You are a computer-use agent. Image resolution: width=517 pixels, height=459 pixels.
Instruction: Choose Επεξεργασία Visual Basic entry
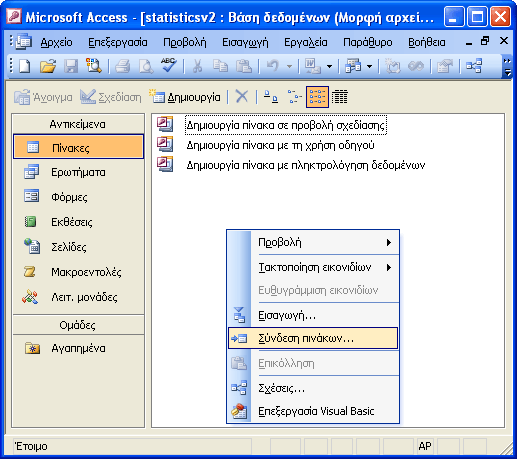[313, 411]
